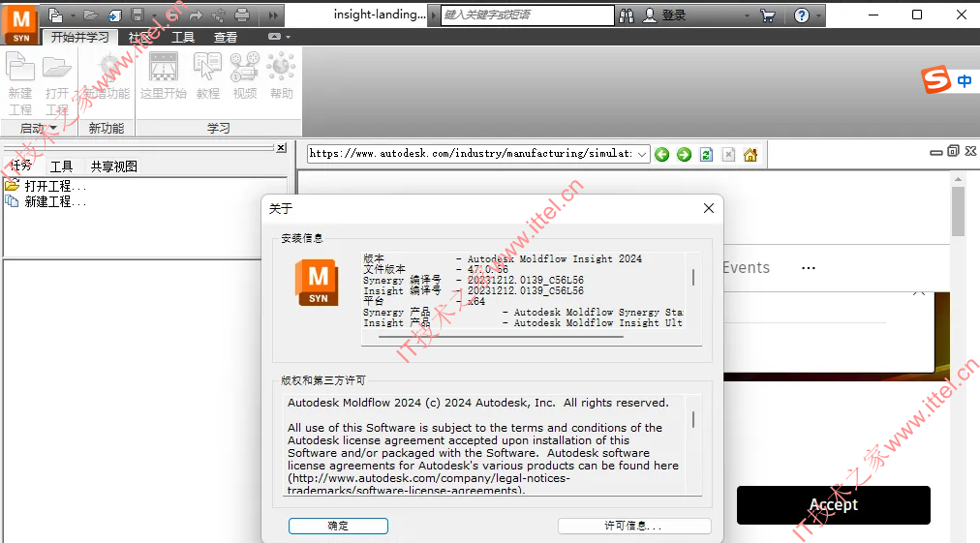Open the 登录 account dropdown arrow

coord(747,15)
